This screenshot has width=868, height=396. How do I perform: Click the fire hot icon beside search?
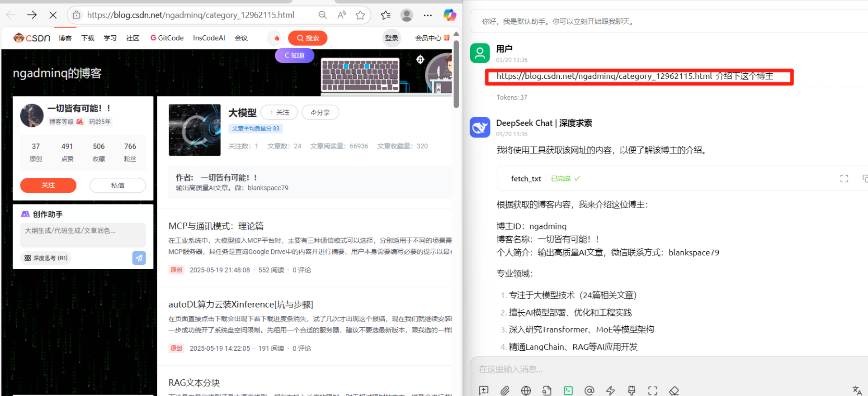(x=277, y=38)
